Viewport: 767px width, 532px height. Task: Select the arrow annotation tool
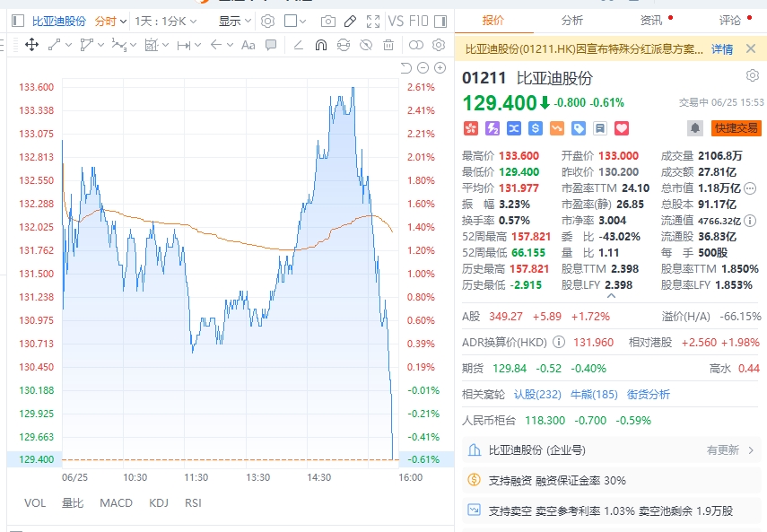point(216,45)
